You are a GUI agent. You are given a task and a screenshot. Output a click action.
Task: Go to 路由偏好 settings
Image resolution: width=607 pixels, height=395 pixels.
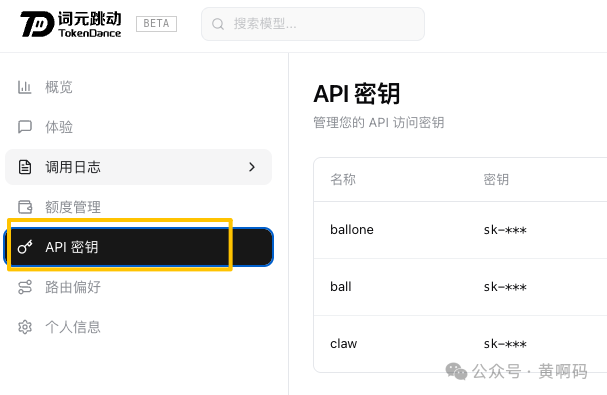pos(138,287)
